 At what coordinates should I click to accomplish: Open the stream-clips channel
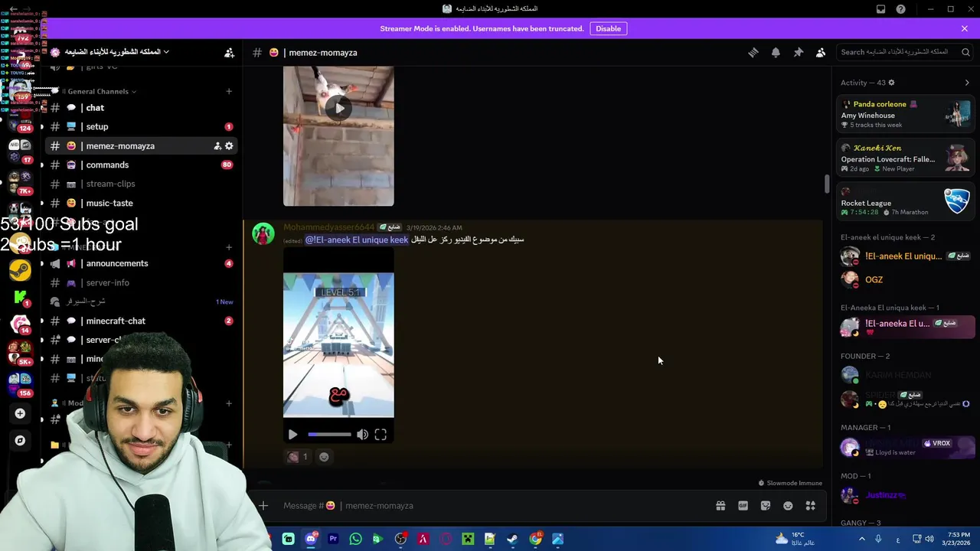click(142, 184)
